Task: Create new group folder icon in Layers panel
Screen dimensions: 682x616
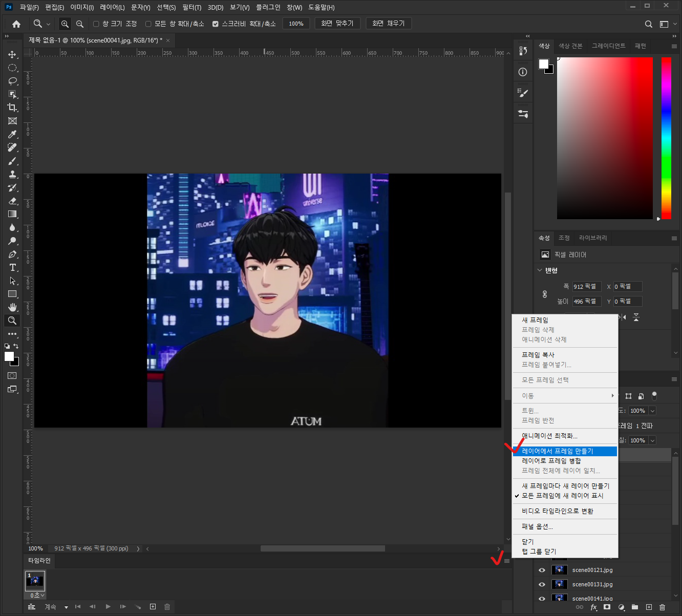Action: tap(635, 607)
